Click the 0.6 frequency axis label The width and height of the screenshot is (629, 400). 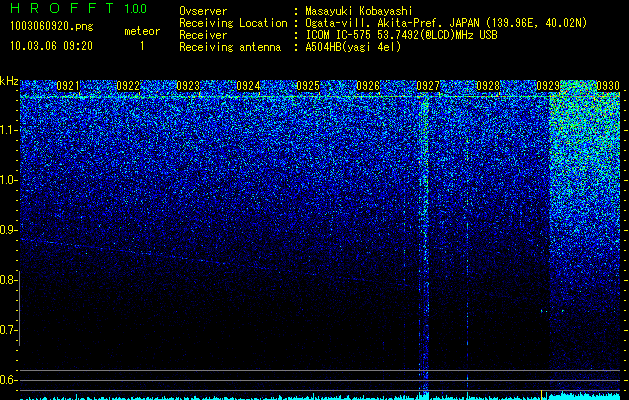click(x=9, y=380)
